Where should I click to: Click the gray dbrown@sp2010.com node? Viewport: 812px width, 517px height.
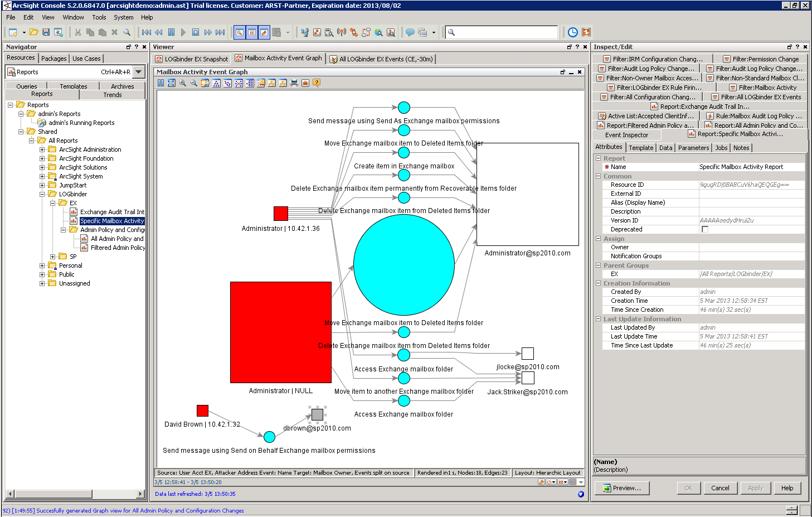point(317,414)
